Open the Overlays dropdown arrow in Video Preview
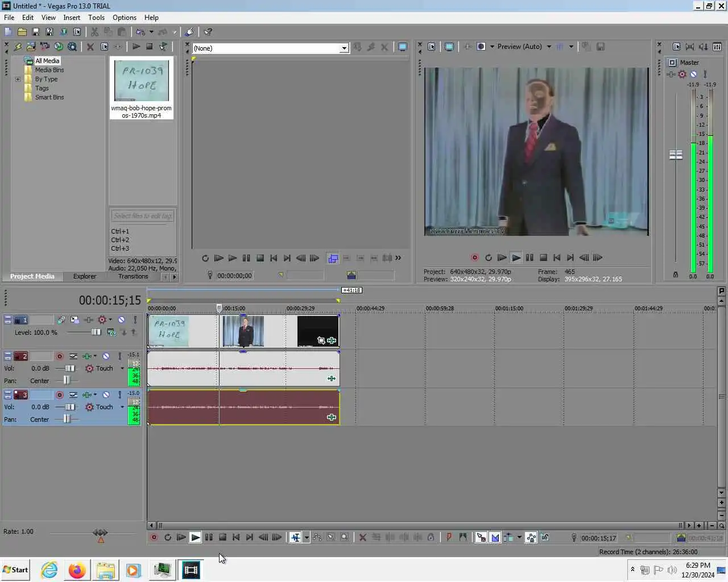 pos(571,47)
